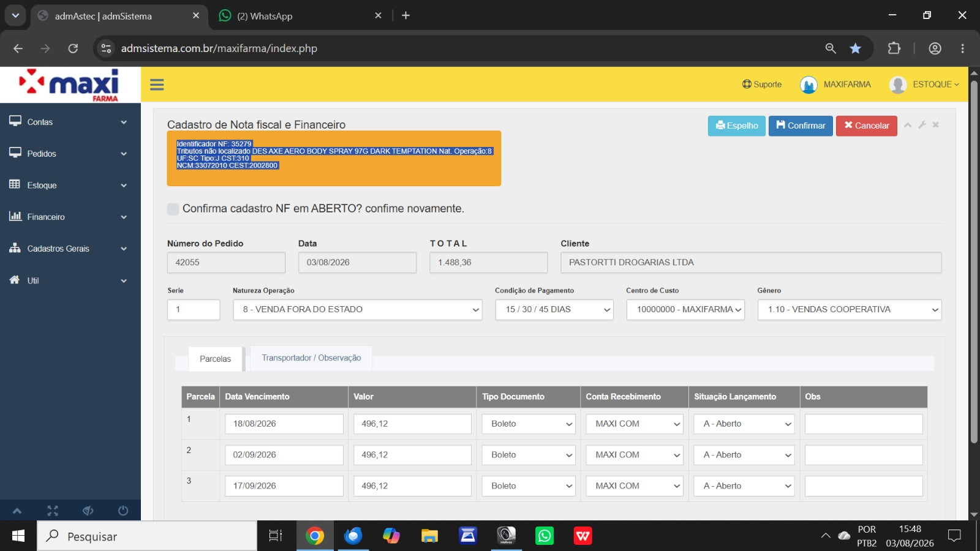Open the Centro de Custo dropdown
The image size is (980, 551).
tap(685, 310)
